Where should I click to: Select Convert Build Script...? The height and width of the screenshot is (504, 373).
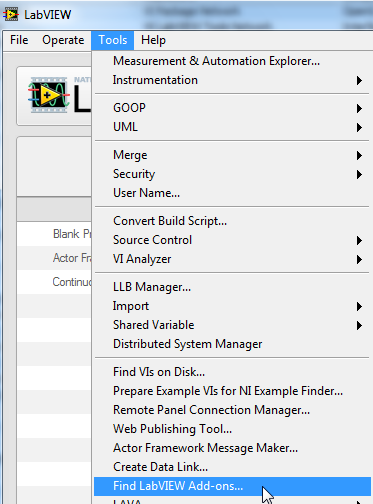coord(232,221)
